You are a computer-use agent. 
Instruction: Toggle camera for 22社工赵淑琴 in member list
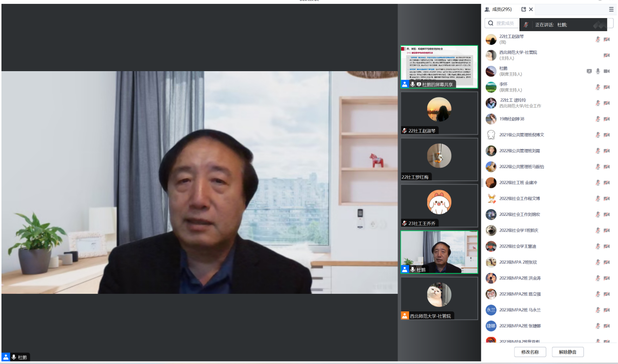click(607, 39)
